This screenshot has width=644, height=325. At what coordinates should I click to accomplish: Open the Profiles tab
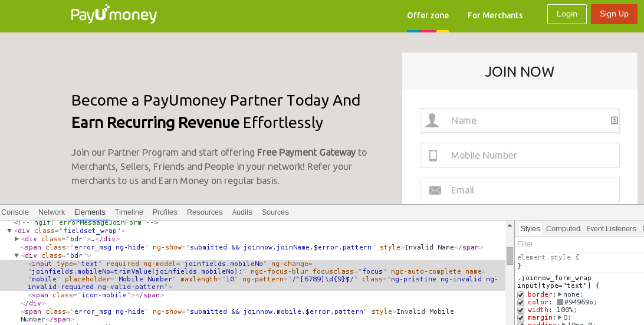click(x=165, y=212)
